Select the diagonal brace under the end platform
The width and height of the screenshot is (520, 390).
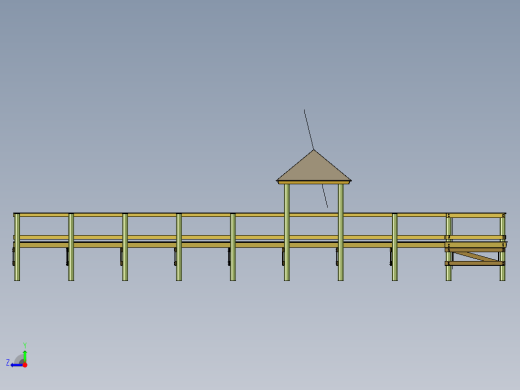coord(477,256)
